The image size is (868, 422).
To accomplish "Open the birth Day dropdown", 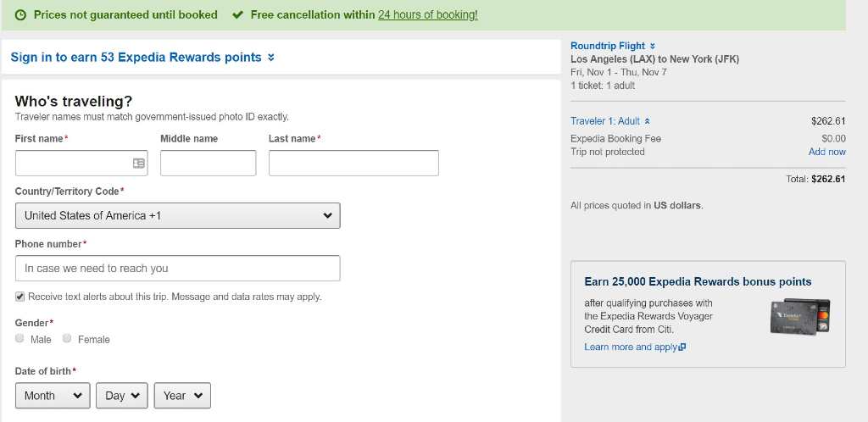I will point(122,396).
